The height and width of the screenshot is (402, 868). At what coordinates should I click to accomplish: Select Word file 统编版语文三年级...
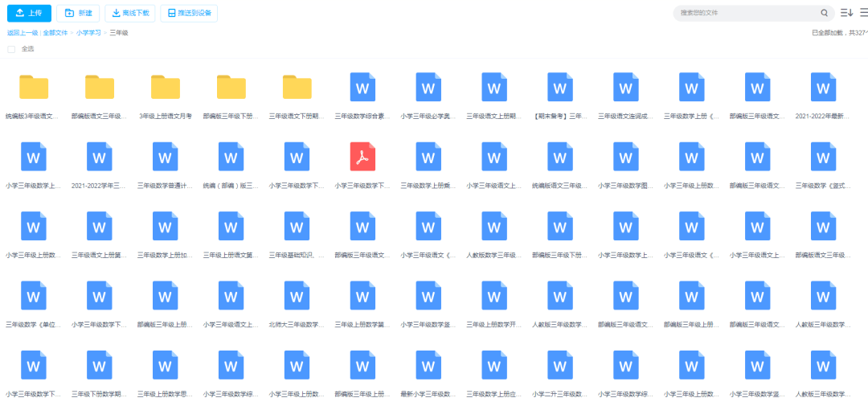pyautogui.click(x=560, y=157)
